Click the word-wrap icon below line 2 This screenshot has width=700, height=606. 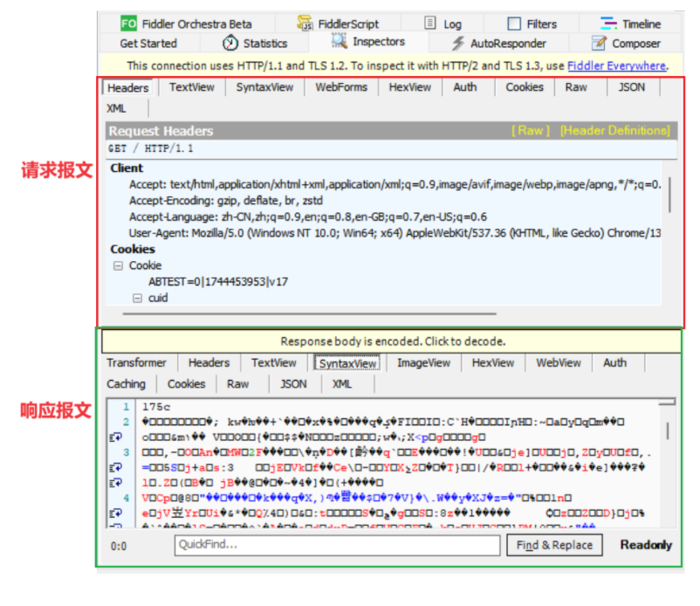click(x=116, y=437)
